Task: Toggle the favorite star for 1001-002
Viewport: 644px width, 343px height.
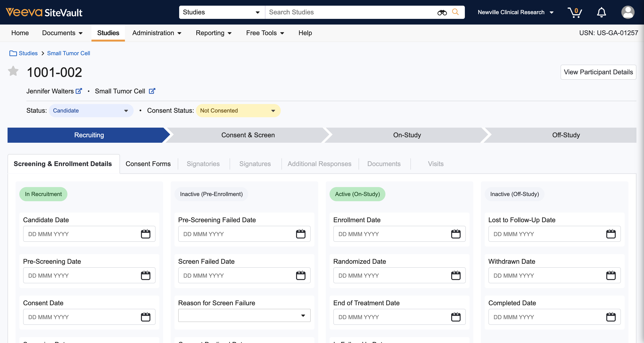Action: [x=13, y=71]
